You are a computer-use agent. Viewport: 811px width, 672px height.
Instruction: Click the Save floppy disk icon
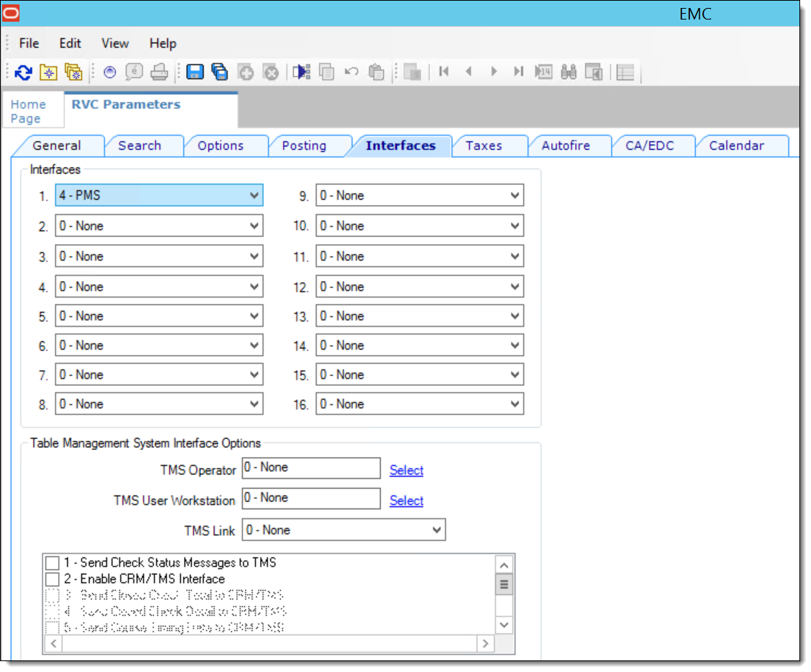coord(195,72)
